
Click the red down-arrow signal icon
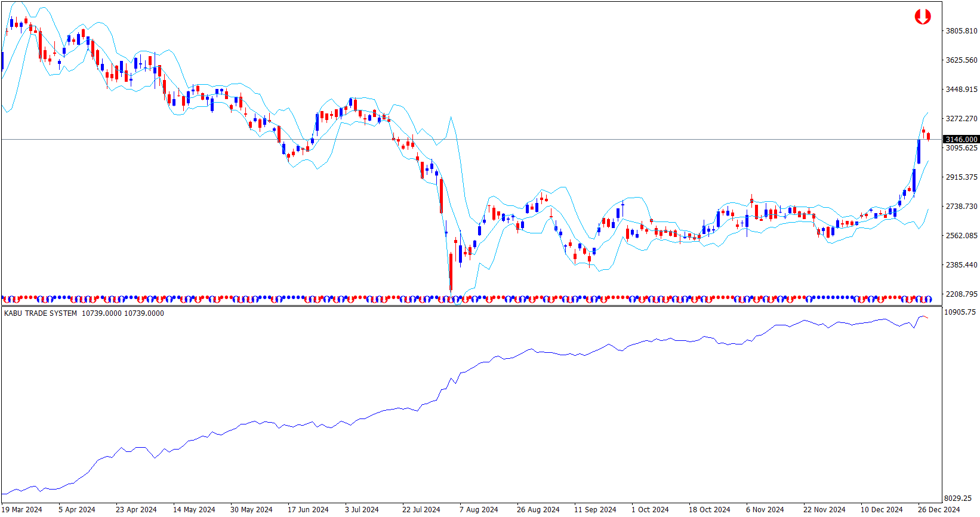point(922,17)
